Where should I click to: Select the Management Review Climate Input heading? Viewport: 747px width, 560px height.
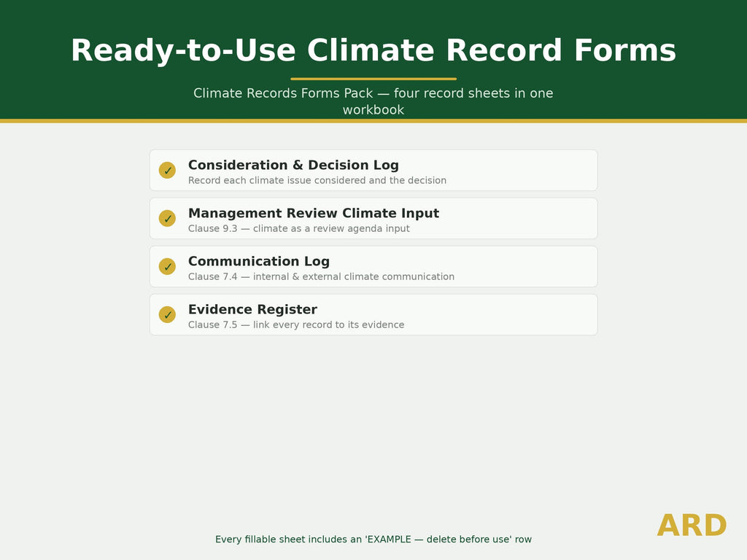[x=314, y=214]
